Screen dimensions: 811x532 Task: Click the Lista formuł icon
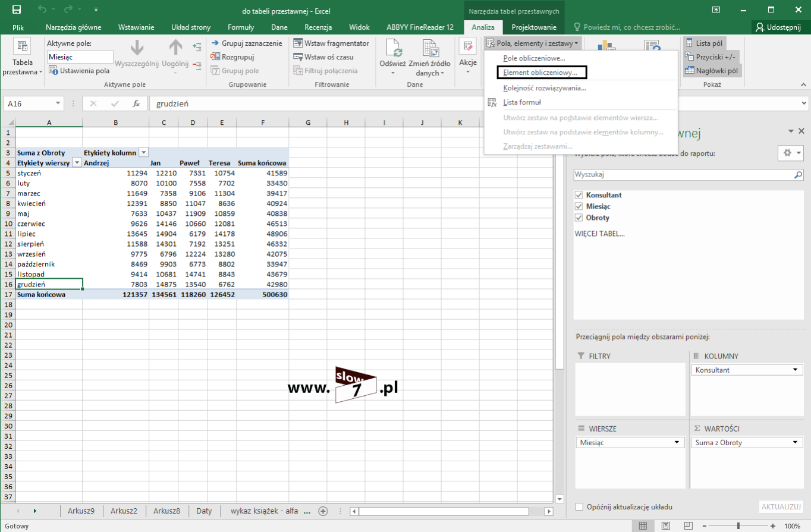pyautogui.click(x=492, y=102)
